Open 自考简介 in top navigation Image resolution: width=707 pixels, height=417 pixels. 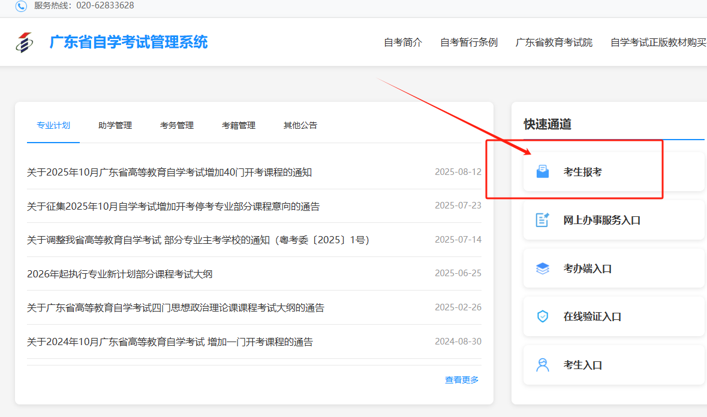[x=403, y=42]
